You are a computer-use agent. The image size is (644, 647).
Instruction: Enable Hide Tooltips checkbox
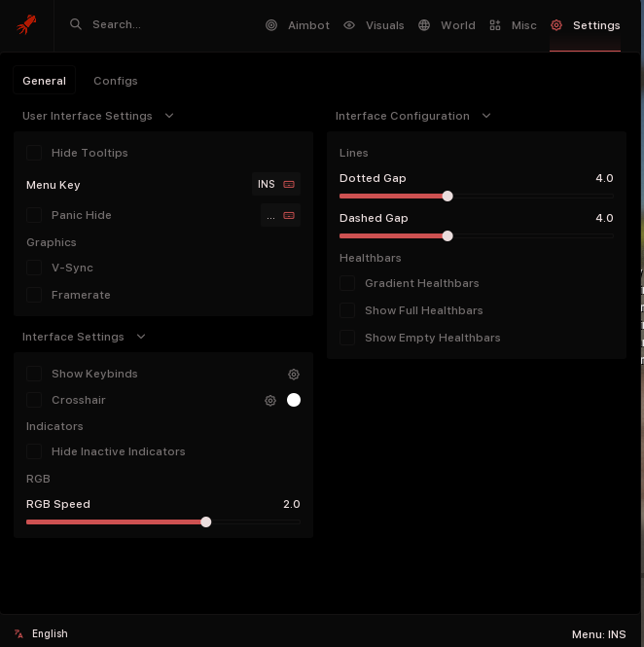click(34, 153)
